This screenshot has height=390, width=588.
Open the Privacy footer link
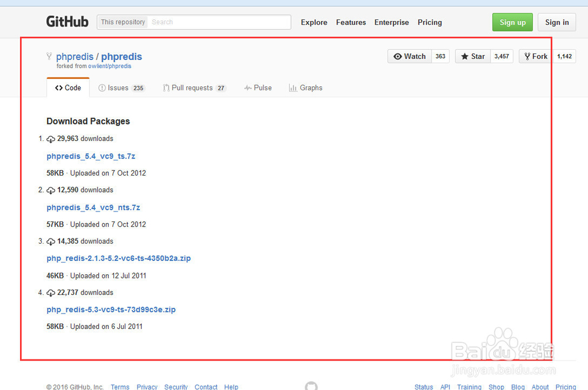(147, 386)
